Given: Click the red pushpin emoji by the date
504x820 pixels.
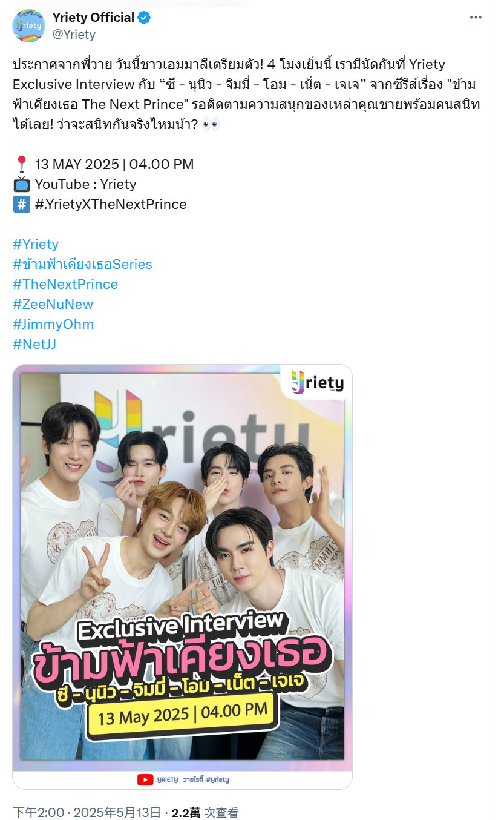Looking at the screenshot, I should 22,164.
